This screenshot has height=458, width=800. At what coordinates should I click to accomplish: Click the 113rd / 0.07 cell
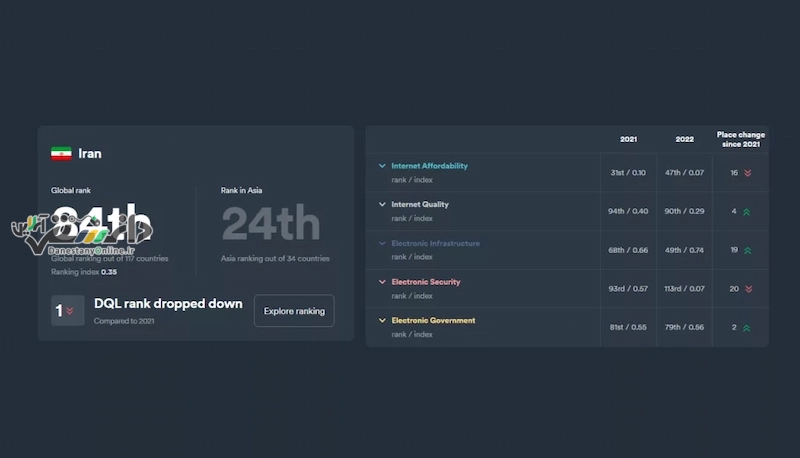click(684, 289)
